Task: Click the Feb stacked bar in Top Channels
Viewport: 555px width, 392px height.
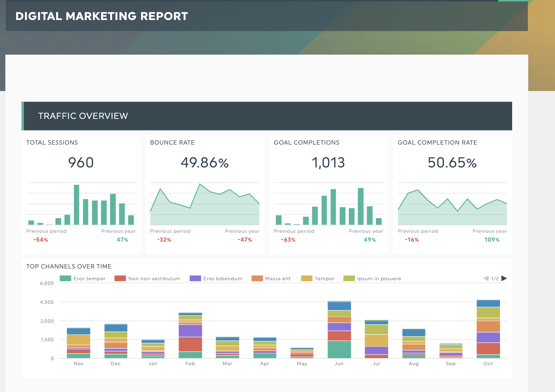Action: coord(190,336)
